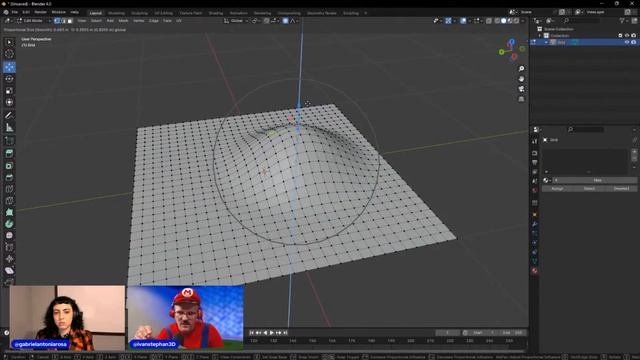
Task: Select the Move tool in toolbar
Action: pyautogui.click(x=9, y=67)
